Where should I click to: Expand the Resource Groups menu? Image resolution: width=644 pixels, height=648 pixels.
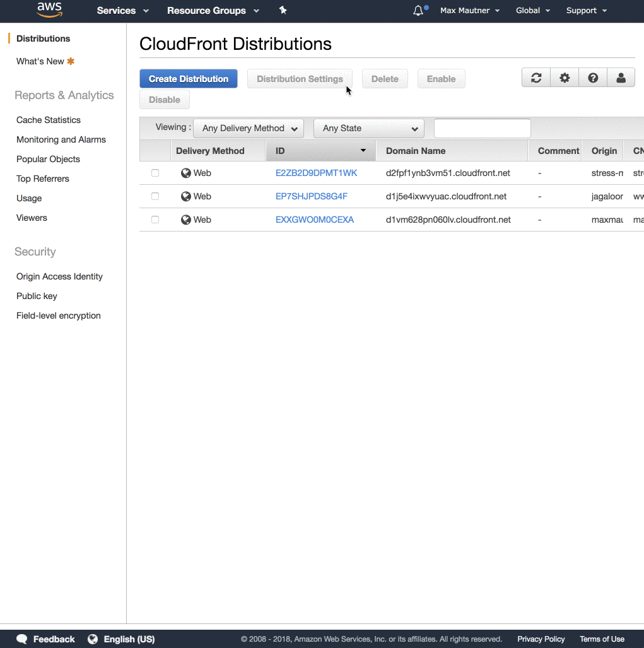click(213, 10)
